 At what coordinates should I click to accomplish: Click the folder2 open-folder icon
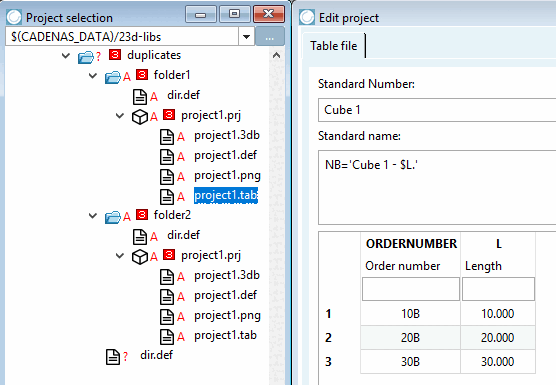tap(113, 217)
